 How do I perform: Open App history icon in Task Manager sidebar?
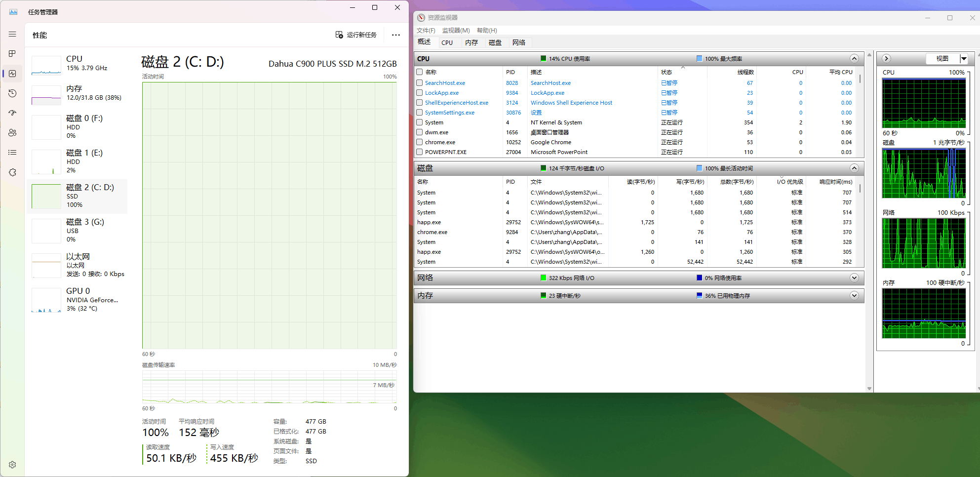coord(12,93)
